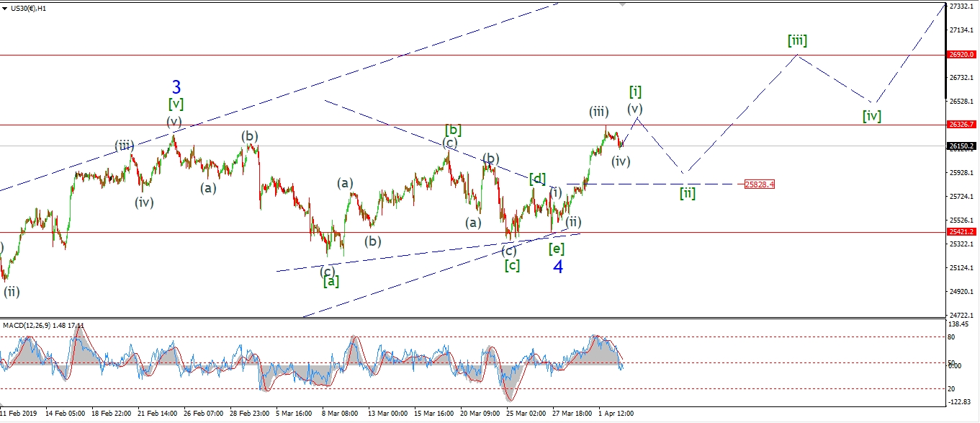The image size is (980, 423).
Task: Select the green [iv] projection label
Action: tap(872, 115)
